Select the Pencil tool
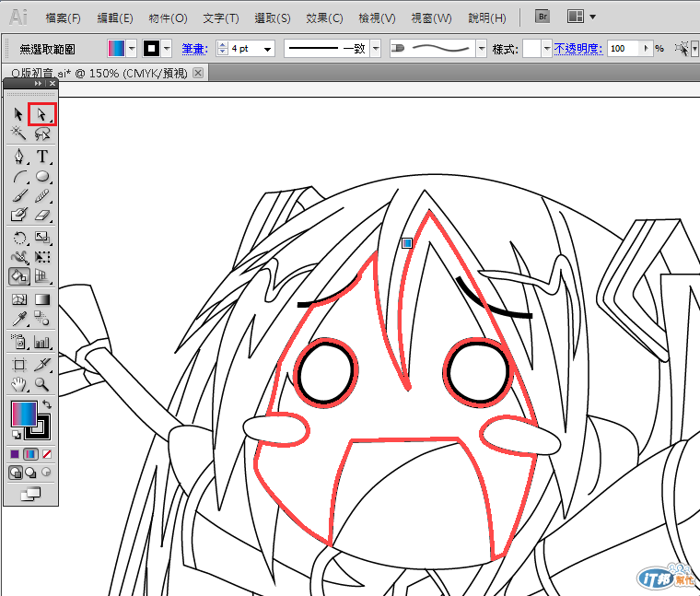The height and width of the screenshot is (596, 700). click(x=42, y=195)
